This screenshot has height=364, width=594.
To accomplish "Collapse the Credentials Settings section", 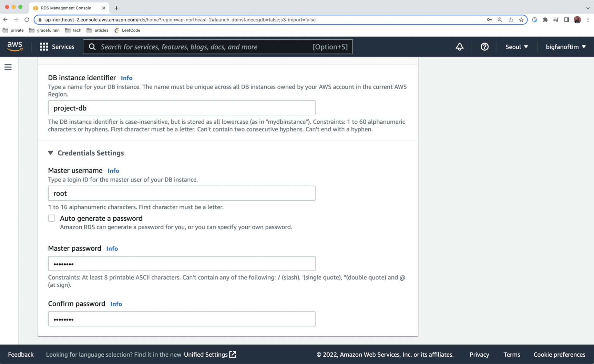I will coord(51,153).
